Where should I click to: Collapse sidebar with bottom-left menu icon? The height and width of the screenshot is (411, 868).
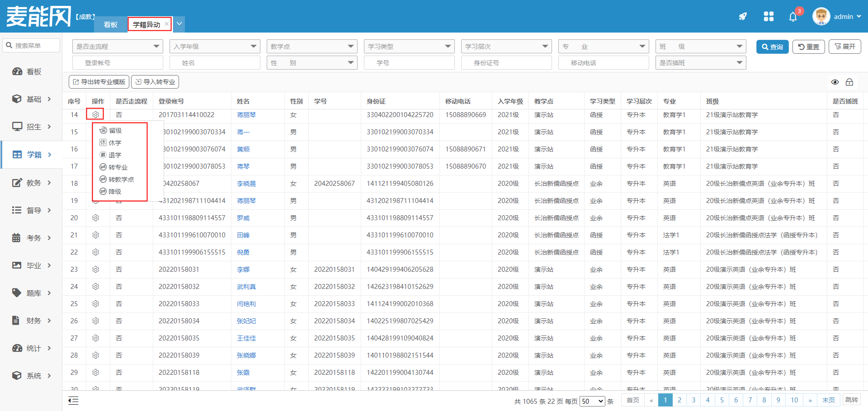tap(73, 400)
